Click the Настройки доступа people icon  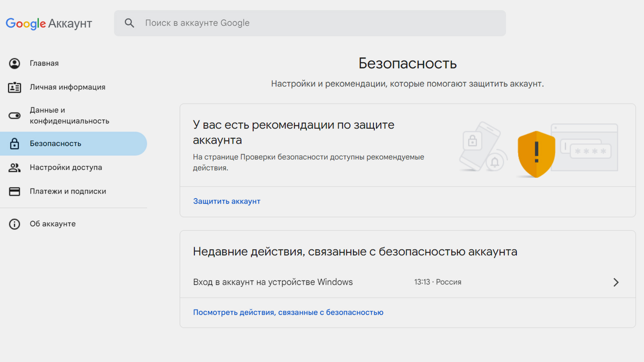pyautogui.click(x=15, y=167)
